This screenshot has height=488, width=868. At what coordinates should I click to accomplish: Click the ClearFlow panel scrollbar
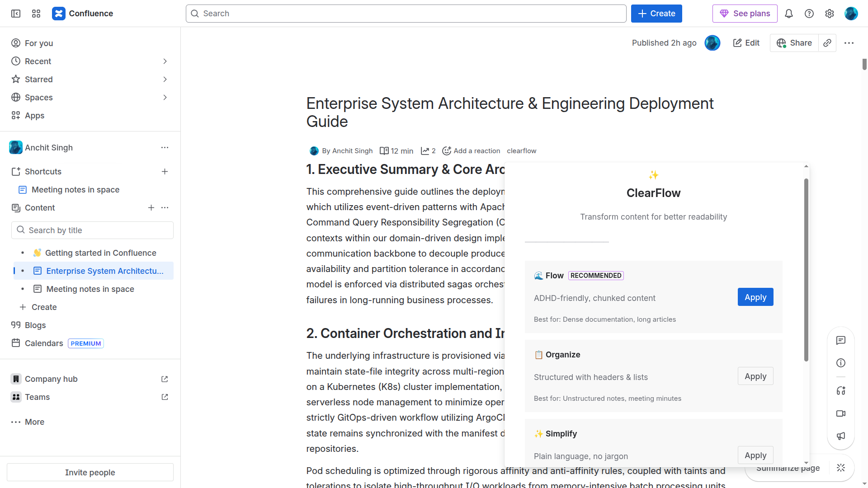pyautogui.click(x=806, y=270)
